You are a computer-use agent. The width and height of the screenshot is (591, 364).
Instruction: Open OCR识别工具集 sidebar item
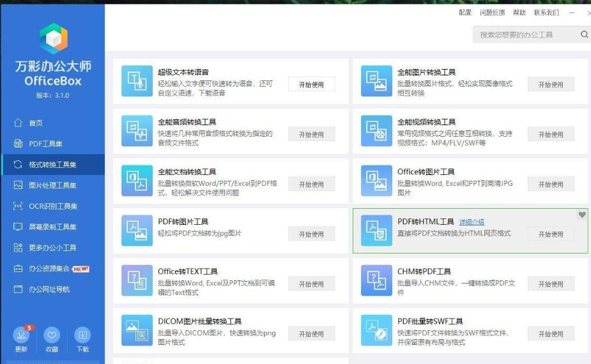tap(53, 206)
